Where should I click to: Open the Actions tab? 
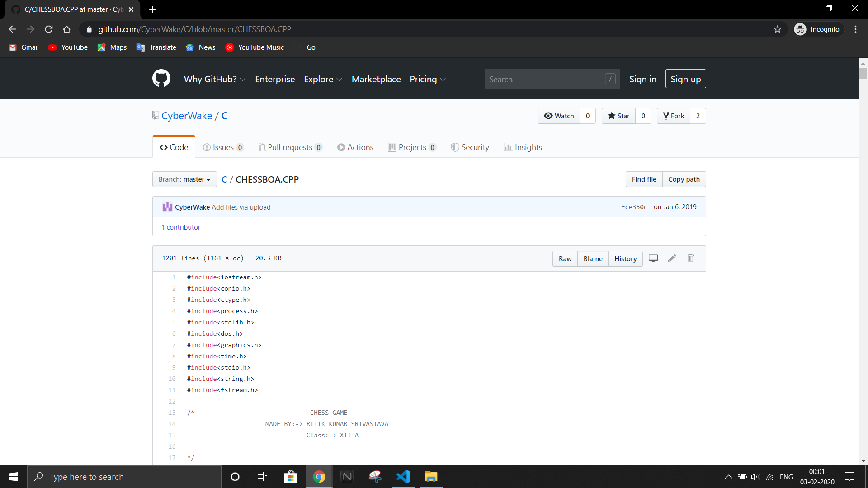pyautogui.click(x=355, y=147)
